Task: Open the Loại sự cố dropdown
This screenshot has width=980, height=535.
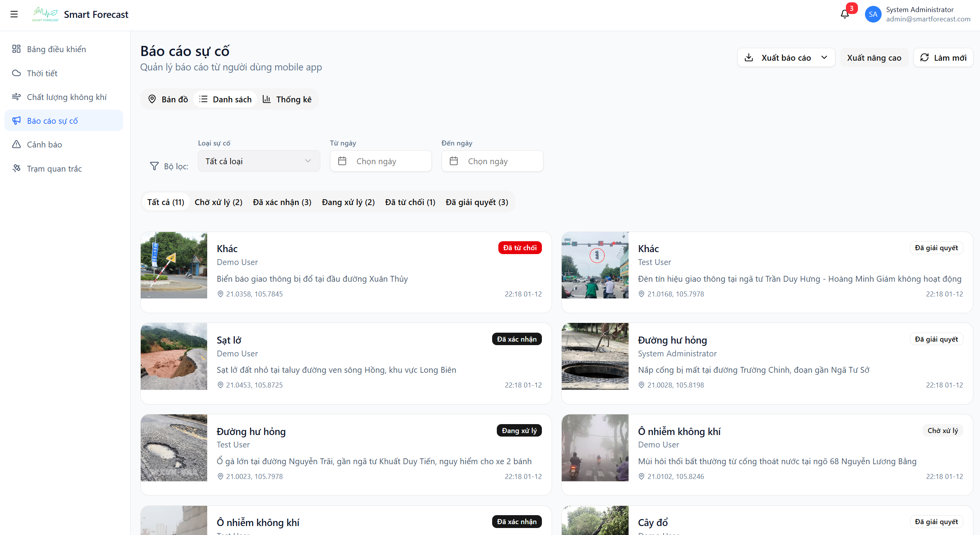Action: point(259,161)
